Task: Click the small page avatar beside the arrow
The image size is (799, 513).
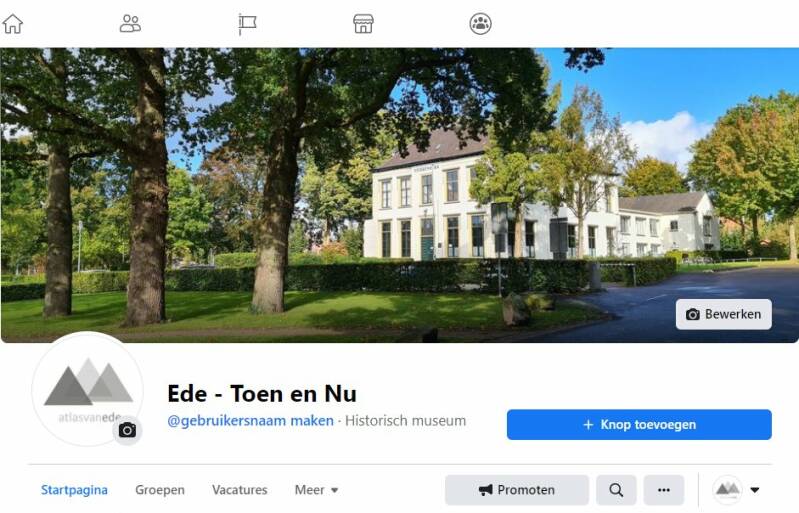Action: point(727,490)
